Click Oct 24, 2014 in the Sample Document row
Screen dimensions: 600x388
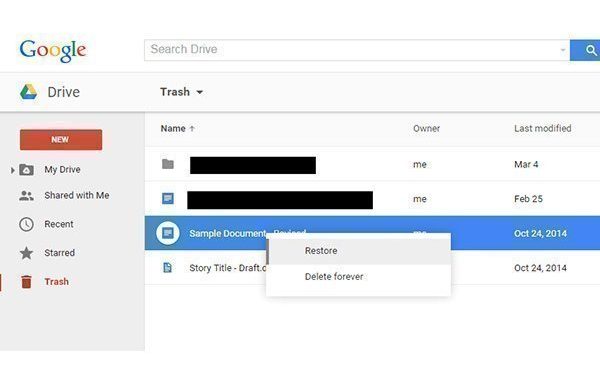pyautogui.click(x=540, y=233)
